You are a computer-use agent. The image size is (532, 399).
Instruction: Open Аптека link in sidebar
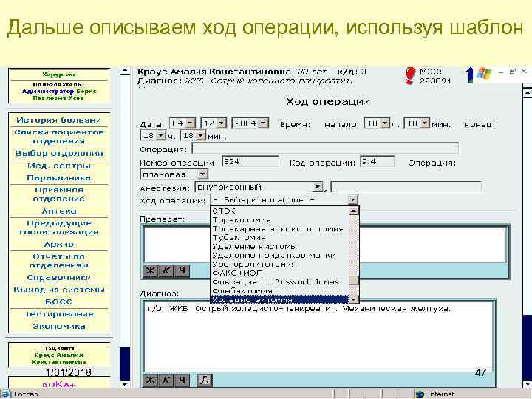(58, 211)
